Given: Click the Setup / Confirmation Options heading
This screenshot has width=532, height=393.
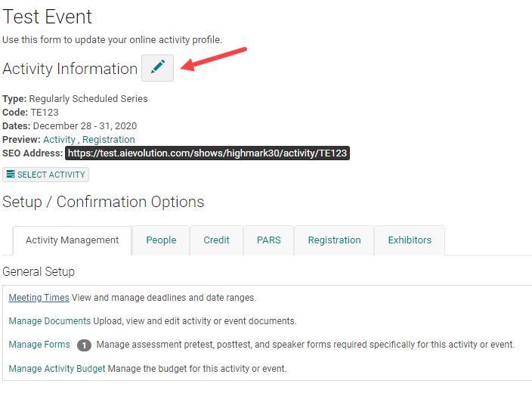Looking at the screenshot, I should 104,202.
